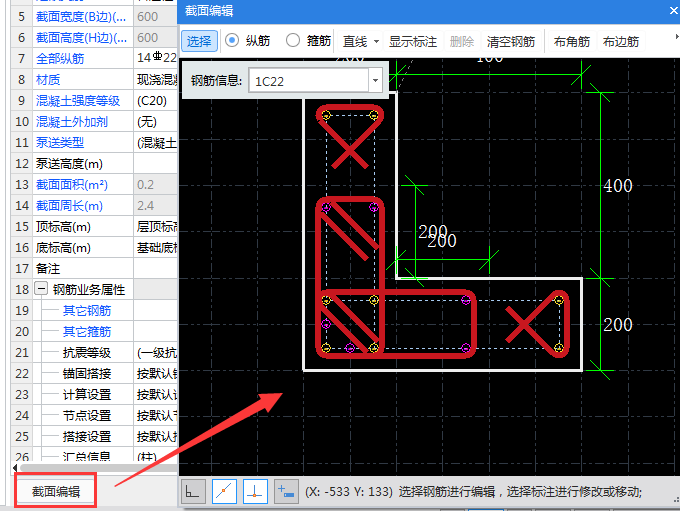This screenshot has width=680, height=511.
Task: Select the 箍筋 radio button
Action: click(x=293, y=41)
